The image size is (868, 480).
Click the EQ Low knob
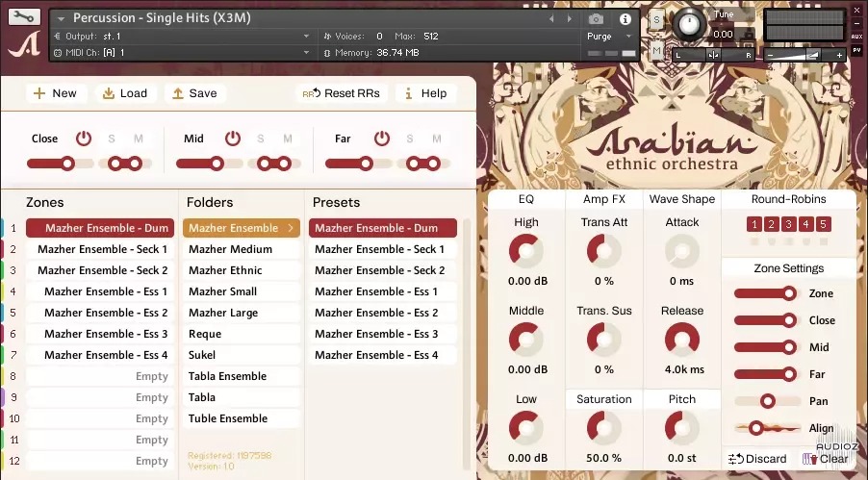click(x=525, y=428)
